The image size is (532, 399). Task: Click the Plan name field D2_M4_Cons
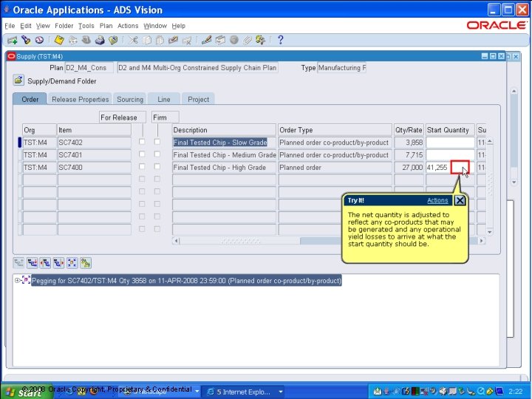(89, 68)
